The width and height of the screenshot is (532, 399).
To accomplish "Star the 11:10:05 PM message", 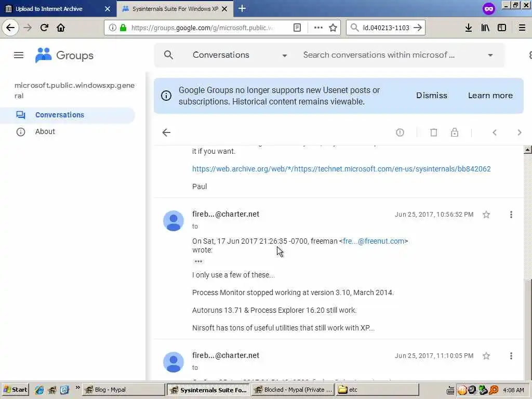I will [x=486, y=355].
